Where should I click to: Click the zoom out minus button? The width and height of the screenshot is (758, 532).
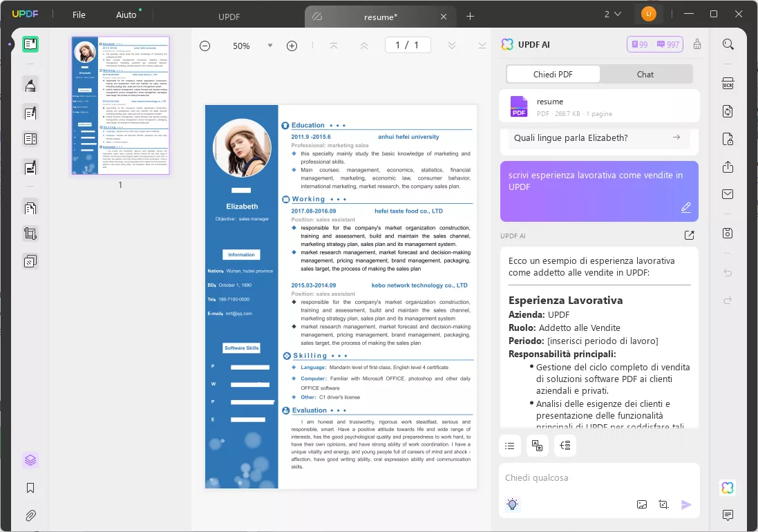[x=205, y=46]
